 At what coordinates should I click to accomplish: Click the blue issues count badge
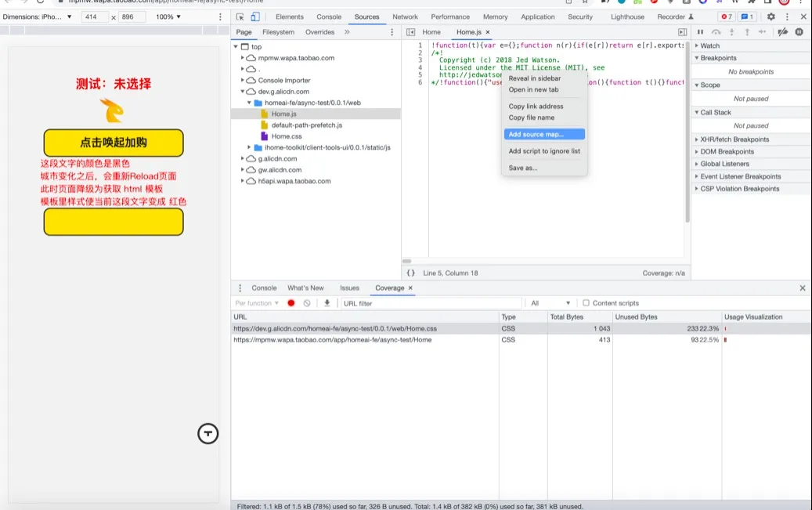tap(747, 16)
